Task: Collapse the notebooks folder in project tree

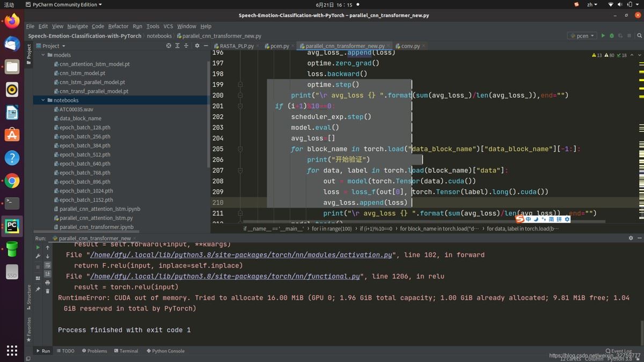Action: click(43, 100)
